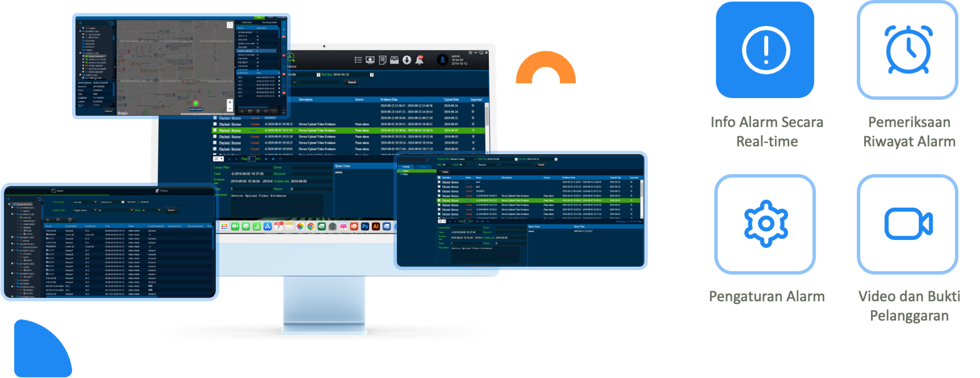This screenshot has height=378, width=980.
Task: Open the storage drive toolbar icon
Action: pos(395,60)
